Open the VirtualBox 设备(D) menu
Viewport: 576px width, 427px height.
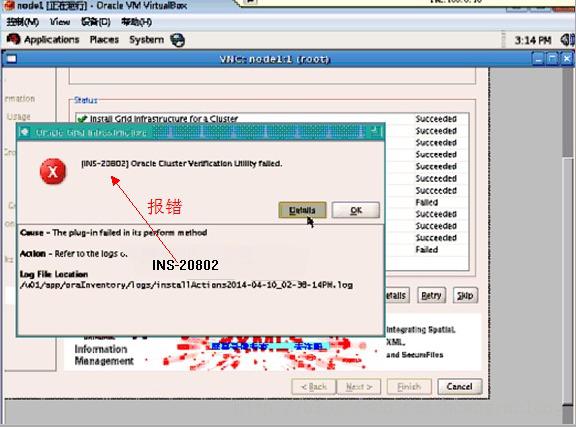(96, 22)
